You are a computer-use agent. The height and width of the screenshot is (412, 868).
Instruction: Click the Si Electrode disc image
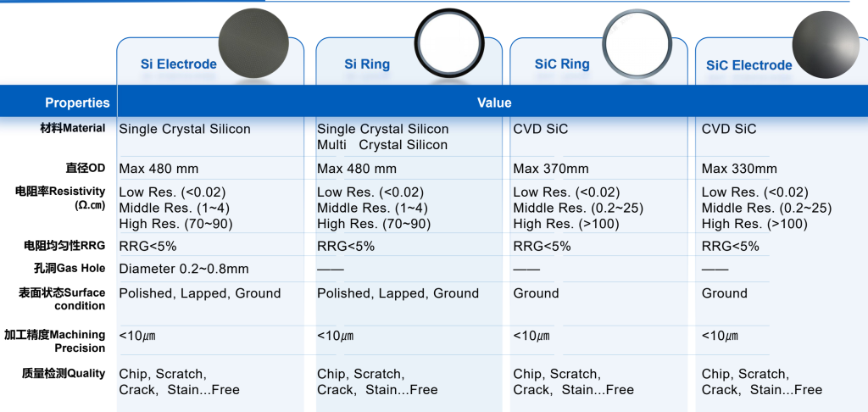pos(260,44)
